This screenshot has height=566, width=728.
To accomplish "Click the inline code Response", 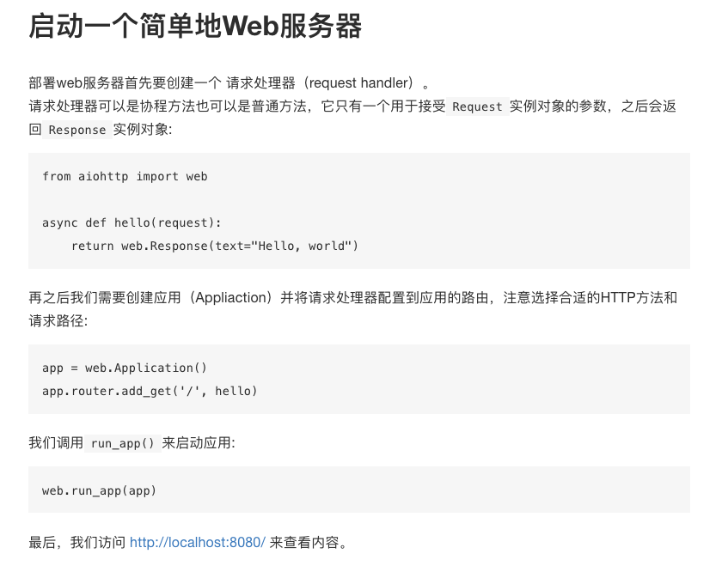I will coord(77,130).
